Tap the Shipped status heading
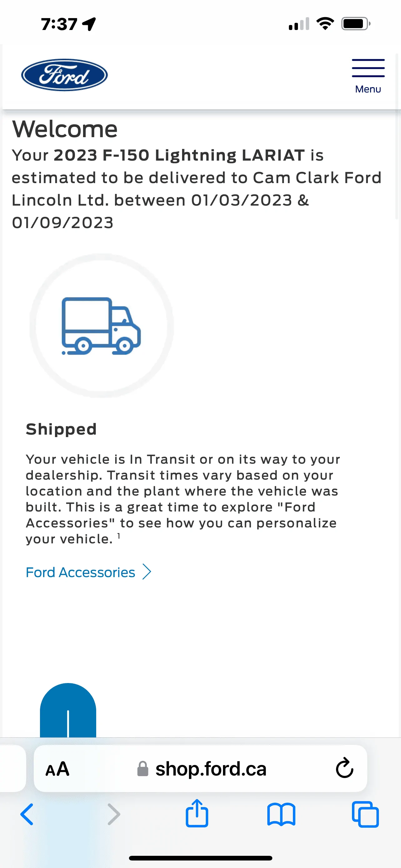Screen dimensions: 401x868 [61, 429]
